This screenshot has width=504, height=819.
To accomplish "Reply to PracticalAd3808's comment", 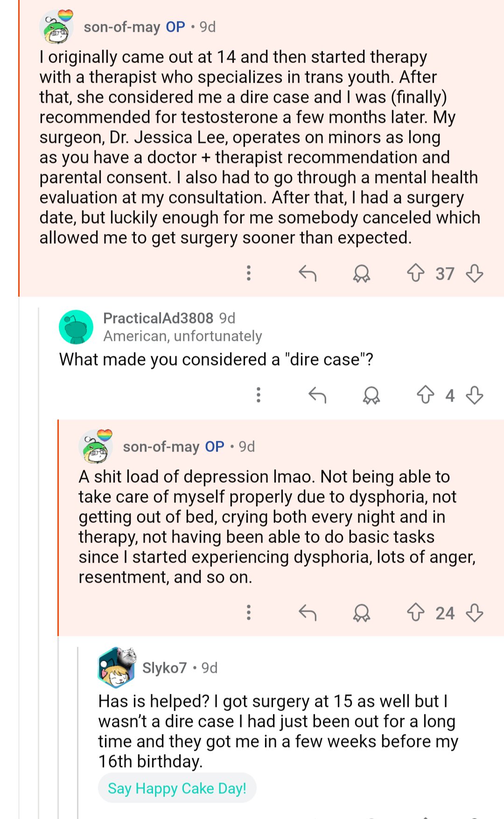I will [x=317, y=395].
